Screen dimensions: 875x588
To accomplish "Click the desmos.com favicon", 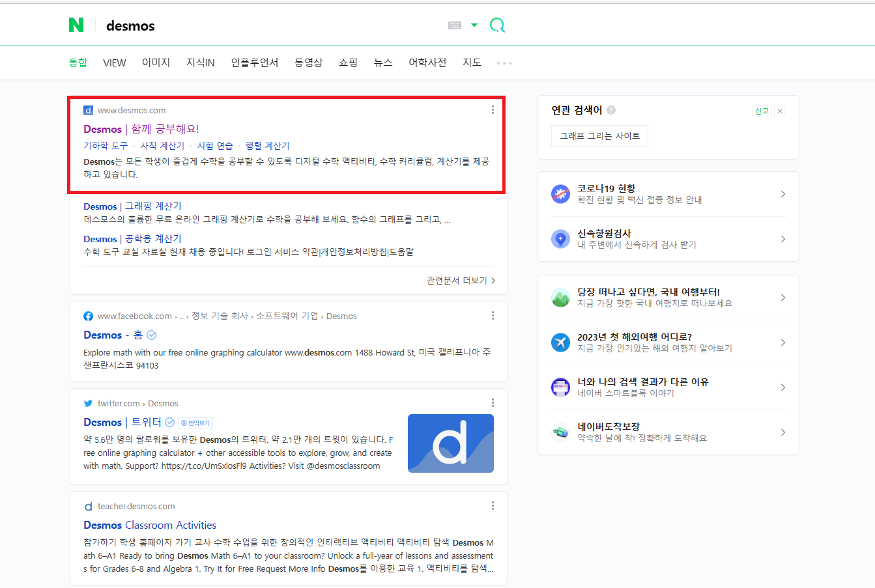I will point(88,110).
